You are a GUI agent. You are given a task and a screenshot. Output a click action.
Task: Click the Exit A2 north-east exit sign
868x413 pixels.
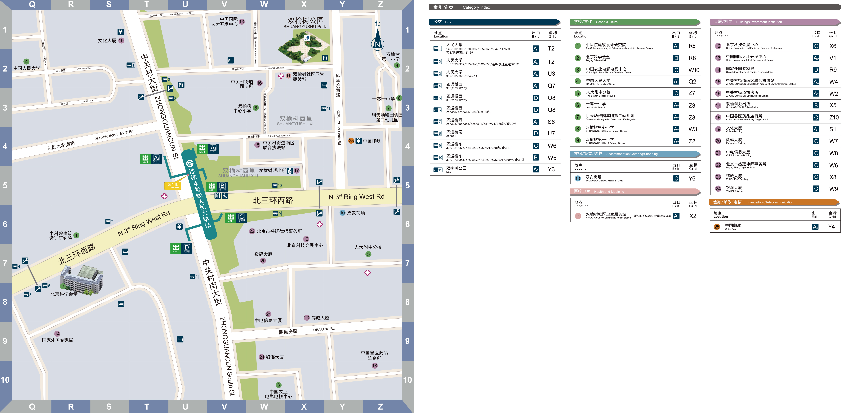(x=208, y=149)
